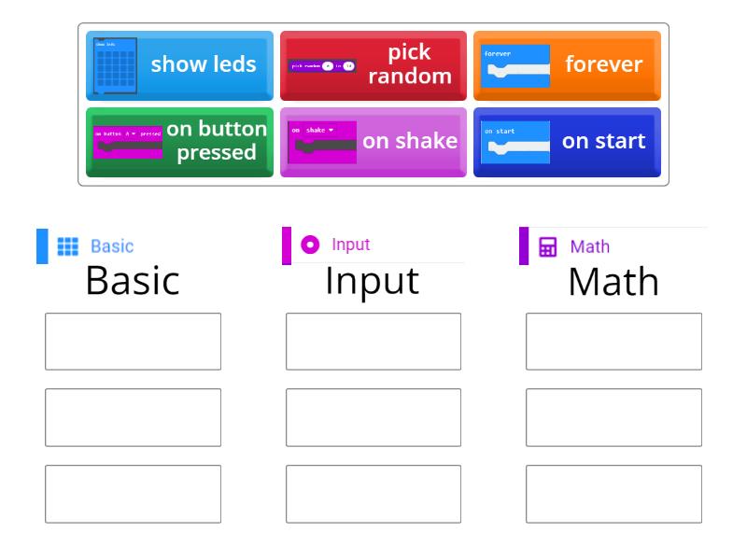
Task: Select the Basic category grid icon
Action: point(70,246)
